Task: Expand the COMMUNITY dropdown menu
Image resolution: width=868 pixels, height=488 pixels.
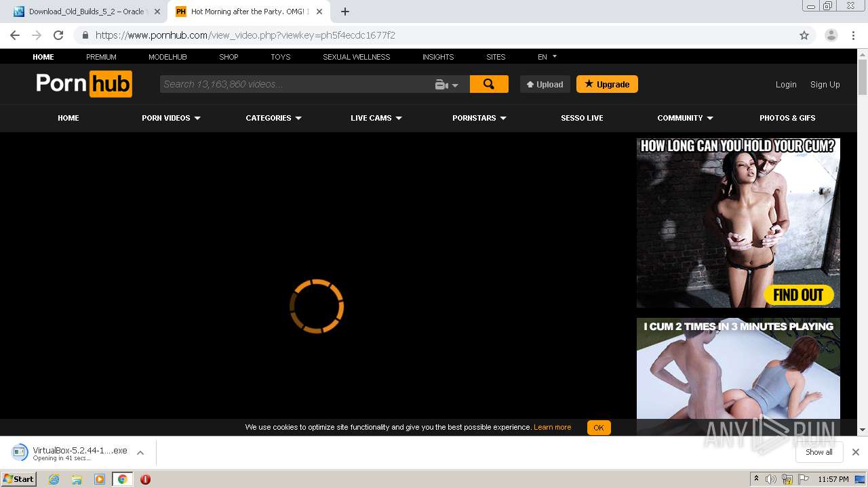Action: point(685,118)
